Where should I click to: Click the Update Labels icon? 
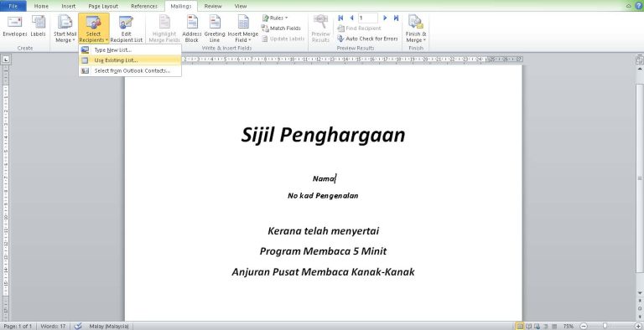(265, 39)
